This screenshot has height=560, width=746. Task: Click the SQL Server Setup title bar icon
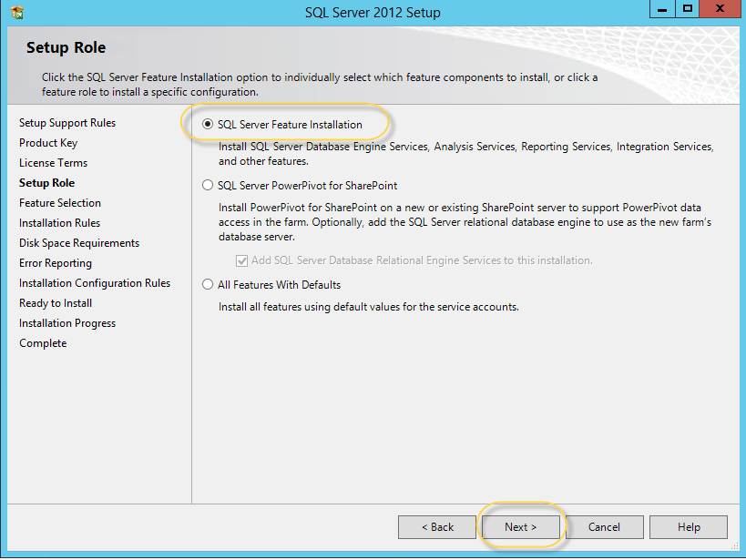coord(15,13)
